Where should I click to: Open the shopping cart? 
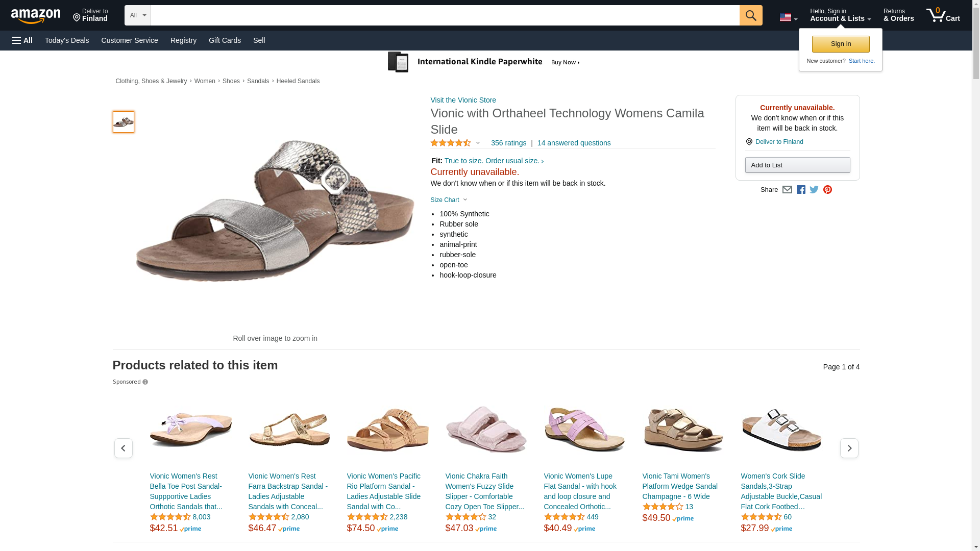(943, 15)
